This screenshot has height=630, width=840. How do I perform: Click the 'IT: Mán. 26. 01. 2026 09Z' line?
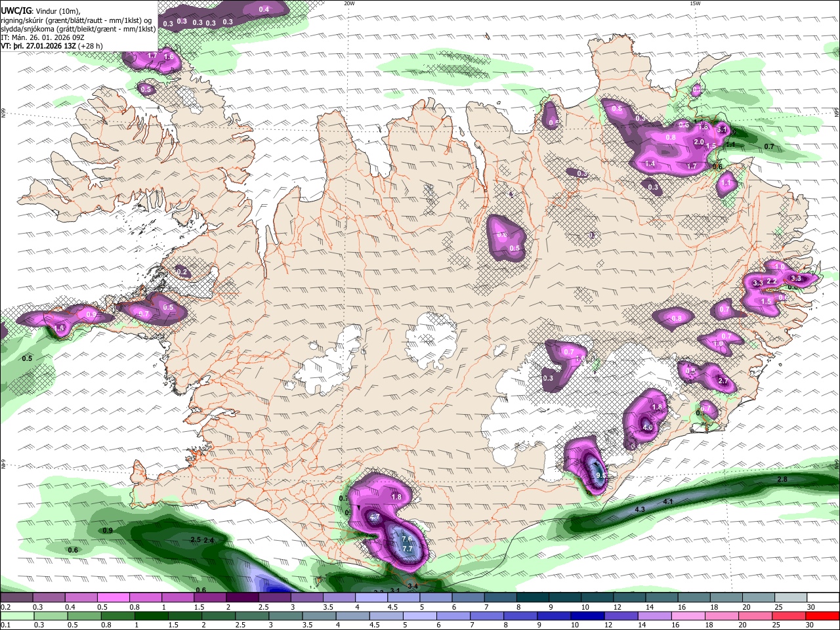coord(41,37)
